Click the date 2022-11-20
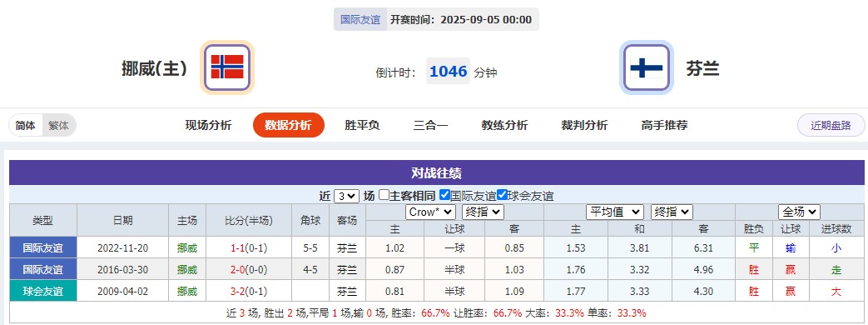Screen dimensions: 868x325 pyautogui.click(x=123, y=247)
